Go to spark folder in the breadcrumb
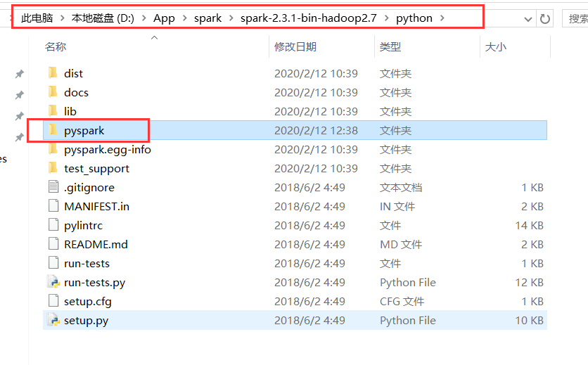 207,18
